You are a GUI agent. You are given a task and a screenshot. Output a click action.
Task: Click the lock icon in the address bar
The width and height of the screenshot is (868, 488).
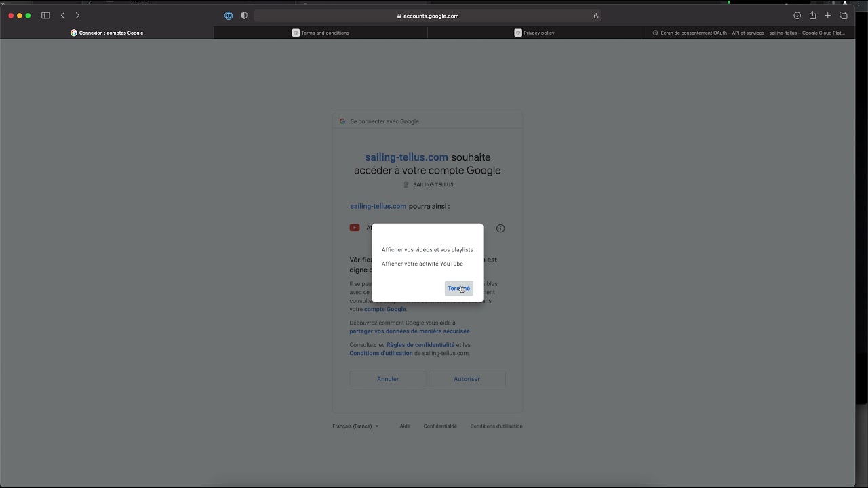399,16
